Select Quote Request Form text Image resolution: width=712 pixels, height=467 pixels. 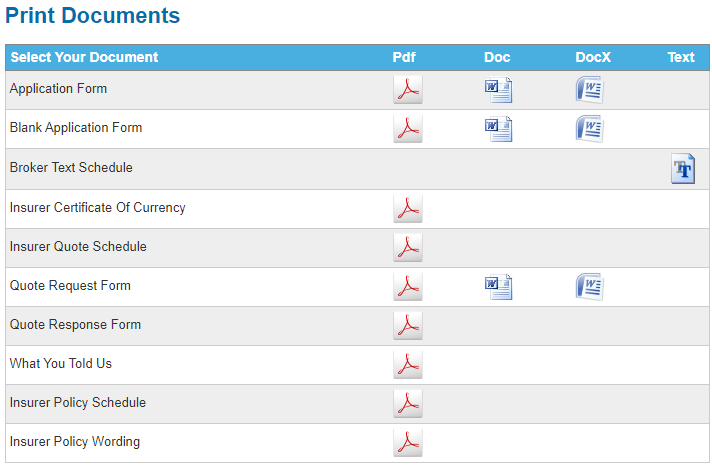point(70,285)
